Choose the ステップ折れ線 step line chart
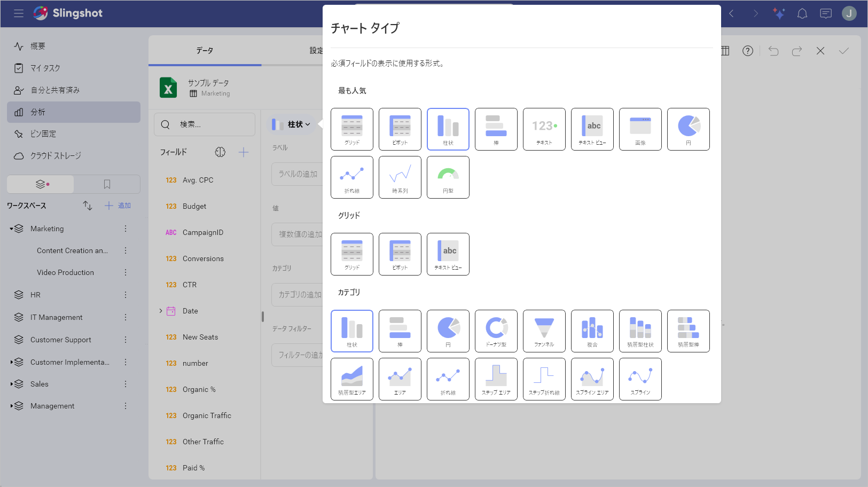 point(544,379)
